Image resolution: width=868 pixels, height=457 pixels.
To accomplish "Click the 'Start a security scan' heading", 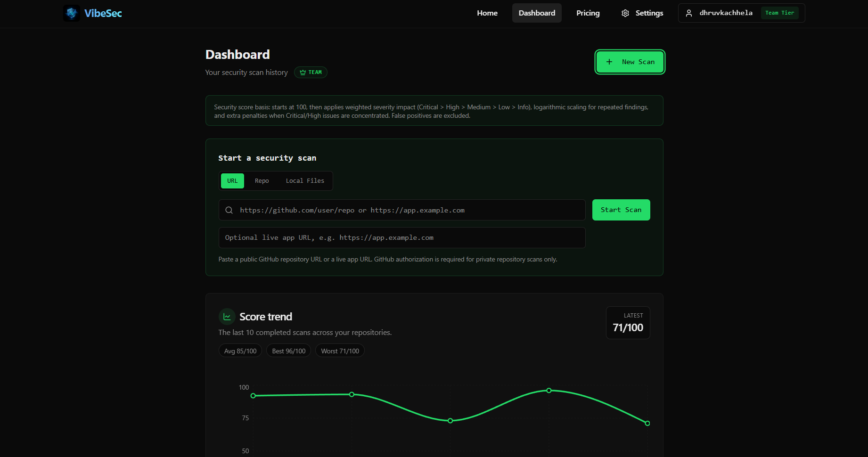I will click(267, 158).
